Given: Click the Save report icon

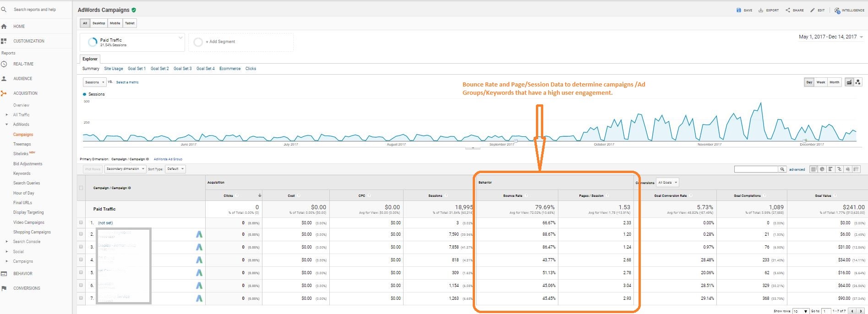Looking at the screenshot, I should coord(739,10).
